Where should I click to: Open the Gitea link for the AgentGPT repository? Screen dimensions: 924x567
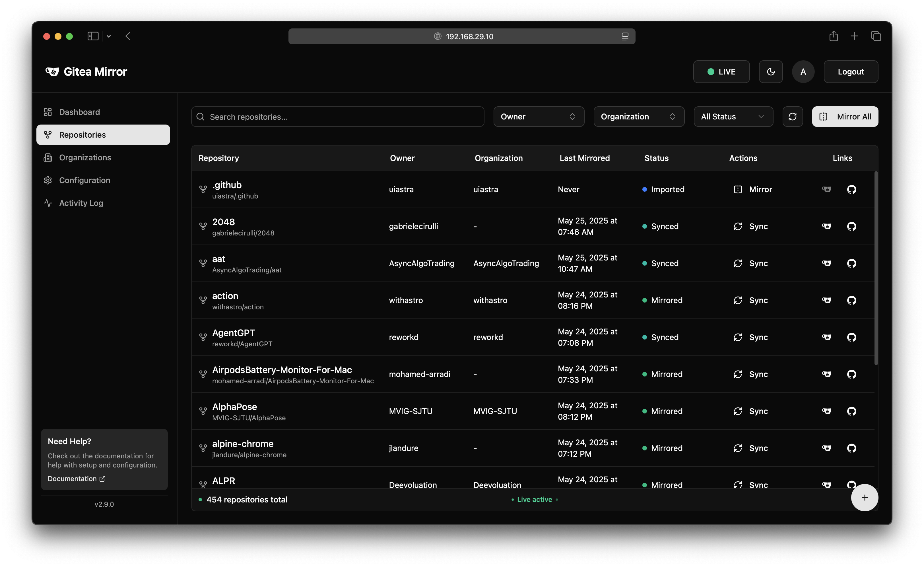(x=827, y=337)
